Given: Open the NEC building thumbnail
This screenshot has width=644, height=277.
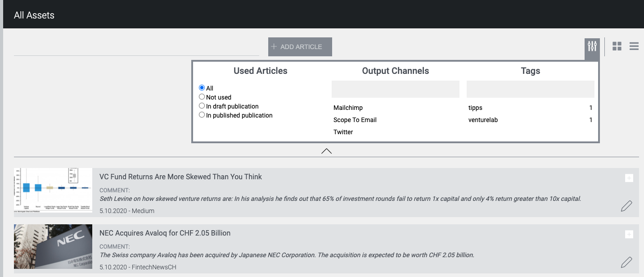Looking at the screenshot, I should coord(53,246).
